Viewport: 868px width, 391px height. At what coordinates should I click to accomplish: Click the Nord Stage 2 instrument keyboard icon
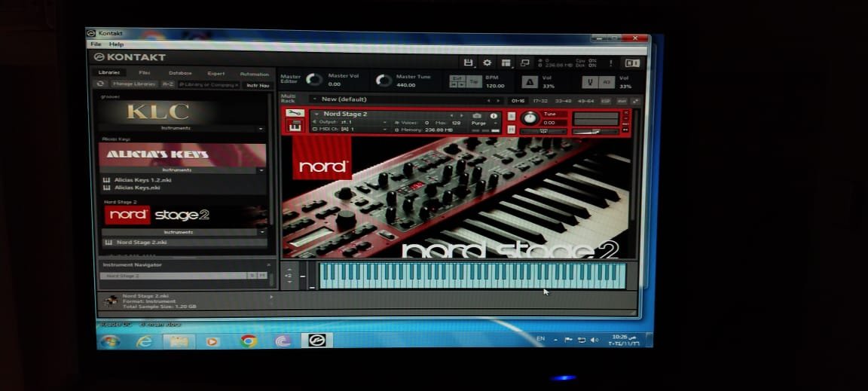coord(295,127)
